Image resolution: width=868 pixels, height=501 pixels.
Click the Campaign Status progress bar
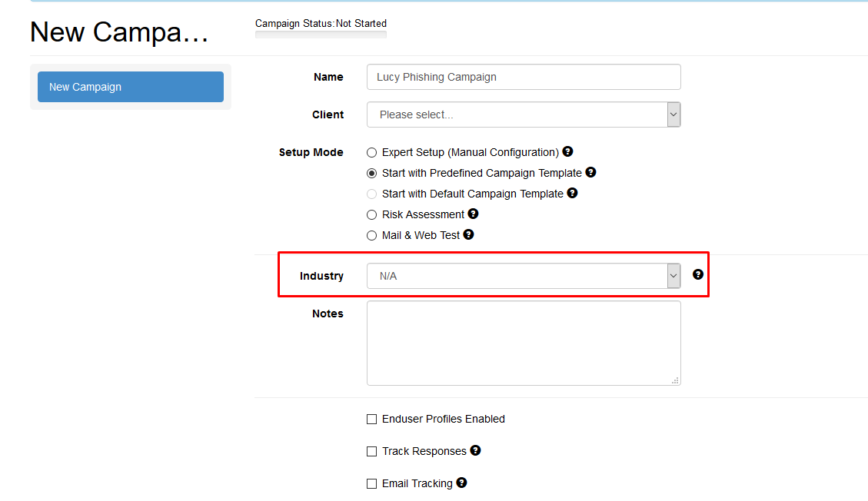click(x=321, y=35)
